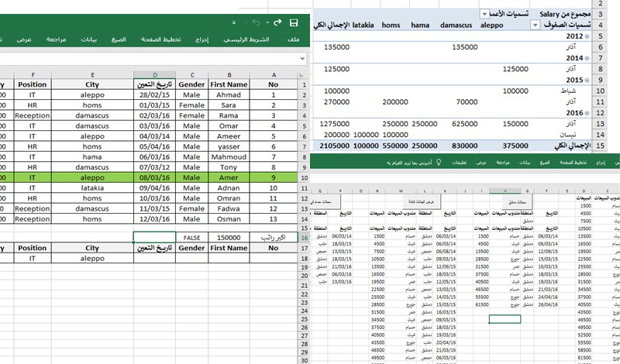The height and width of the screenshot is (364, 620).
Task: Click the 'hama' city cell in employee sheet
Action: [92, 157]
